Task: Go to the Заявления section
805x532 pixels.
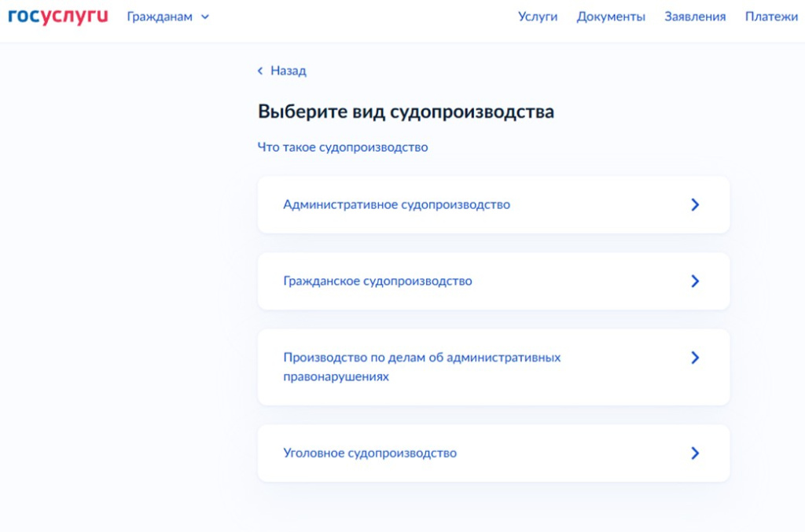Action: (695, 17)
